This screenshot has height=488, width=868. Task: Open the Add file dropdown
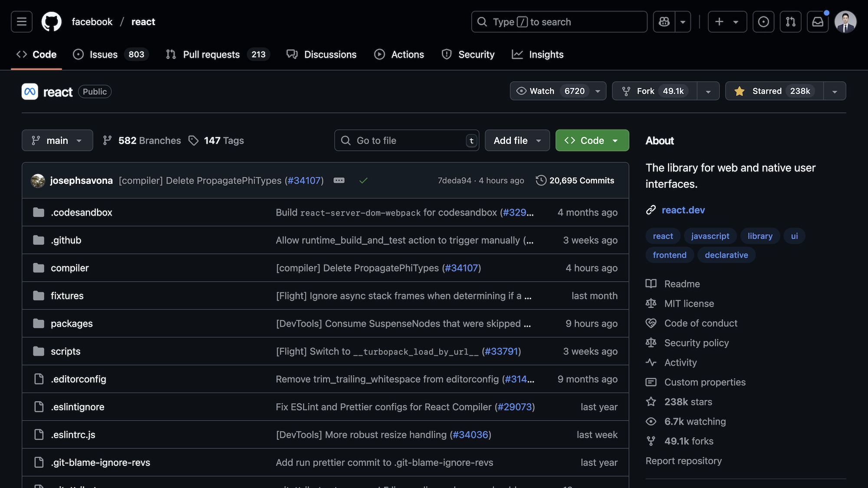click(x=517, y=141)
